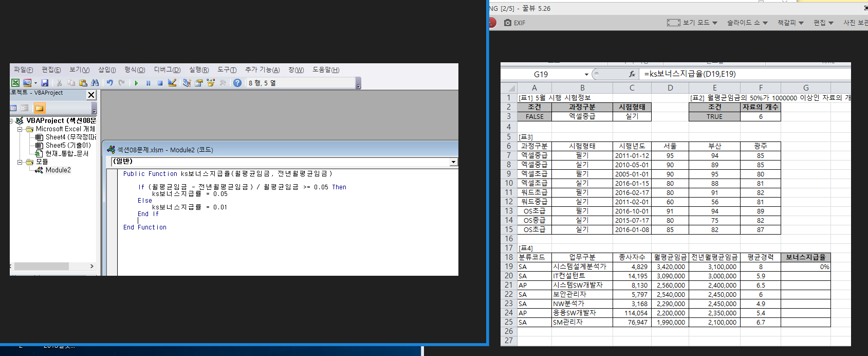Click the Find binoculars icon

[x=95, y=83]
